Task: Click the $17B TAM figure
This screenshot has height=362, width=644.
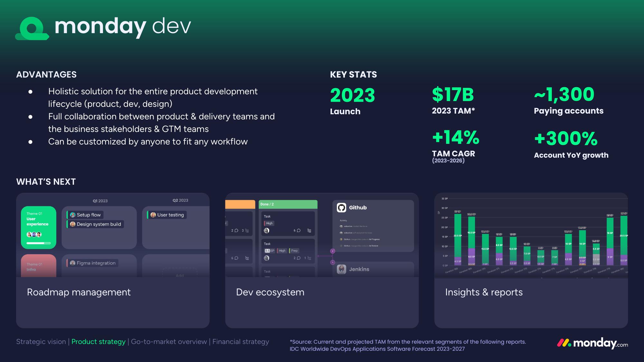Action: (x=453, y=95)
